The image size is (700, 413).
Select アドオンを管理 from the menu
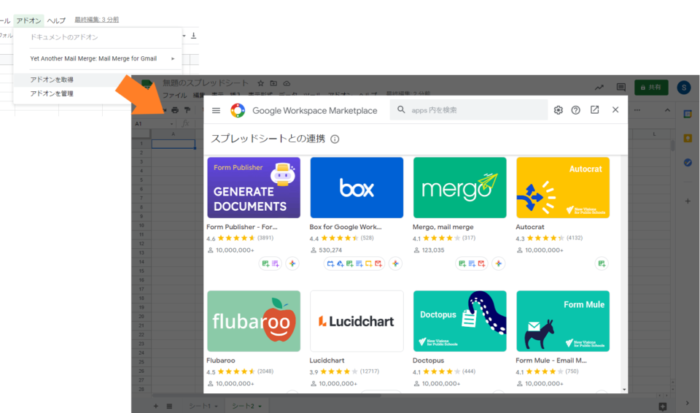click(x=52, y=93)
